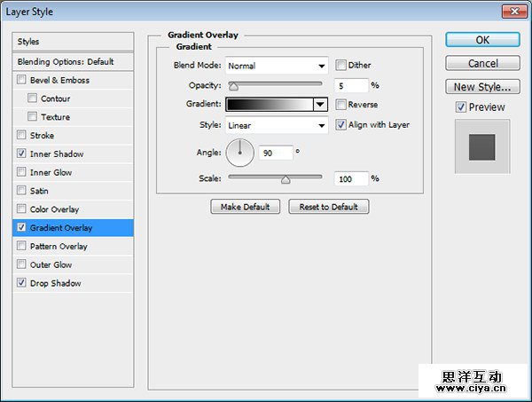
Task: Click the Make Default button
Action: click(x=246, y=207)
